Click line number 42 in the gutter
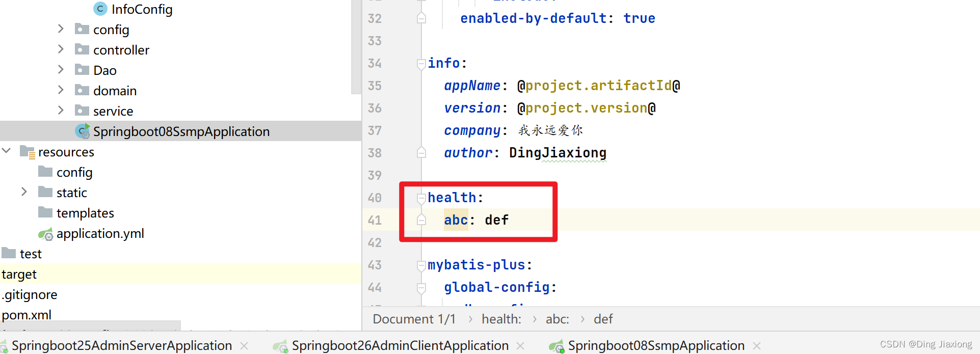This screenshot has height=354, width=980. coord(375,242)
